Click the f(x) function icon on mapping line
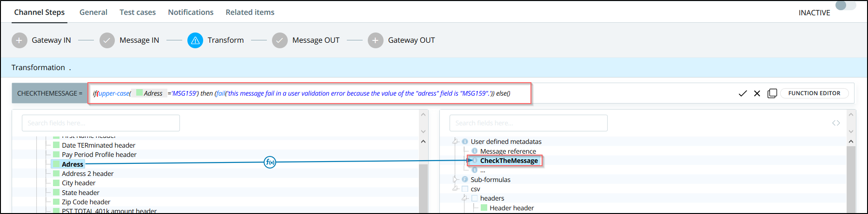The width and height of the screenshot is (868, 214). click(270, 162)
